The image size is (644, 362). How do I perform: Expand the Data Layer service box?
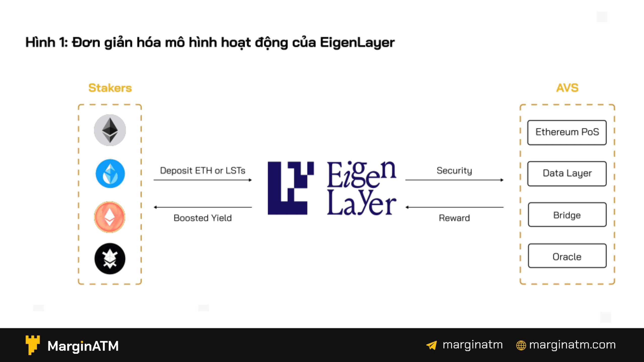pyautogui.click(x=567, y=172)
